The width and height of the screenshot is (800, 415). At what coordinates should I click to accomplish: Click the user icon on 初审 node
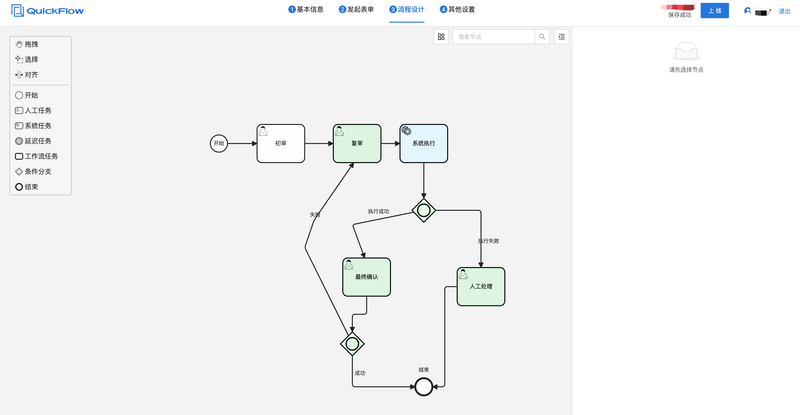pyautogui.click(x=263, y=131)
